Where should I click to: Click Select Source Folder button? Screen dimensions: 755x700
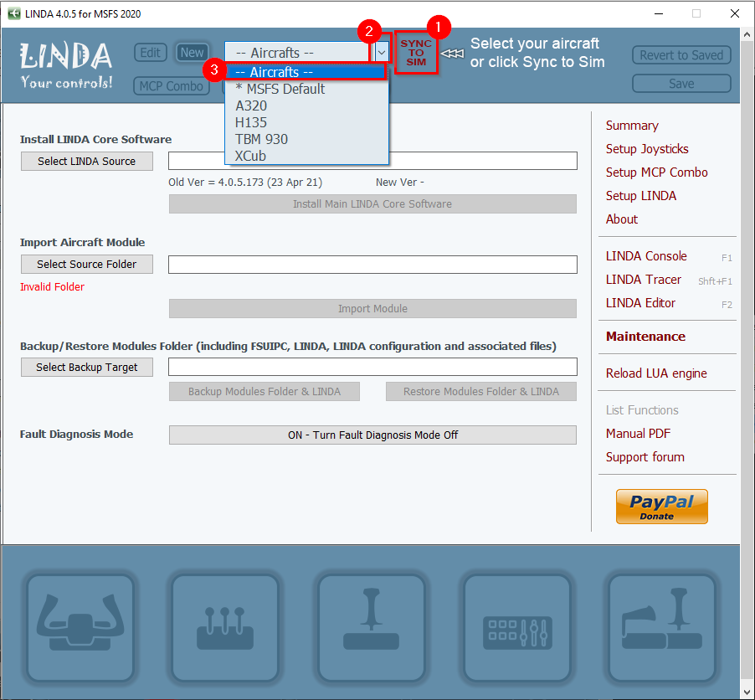tap(87, 264)
